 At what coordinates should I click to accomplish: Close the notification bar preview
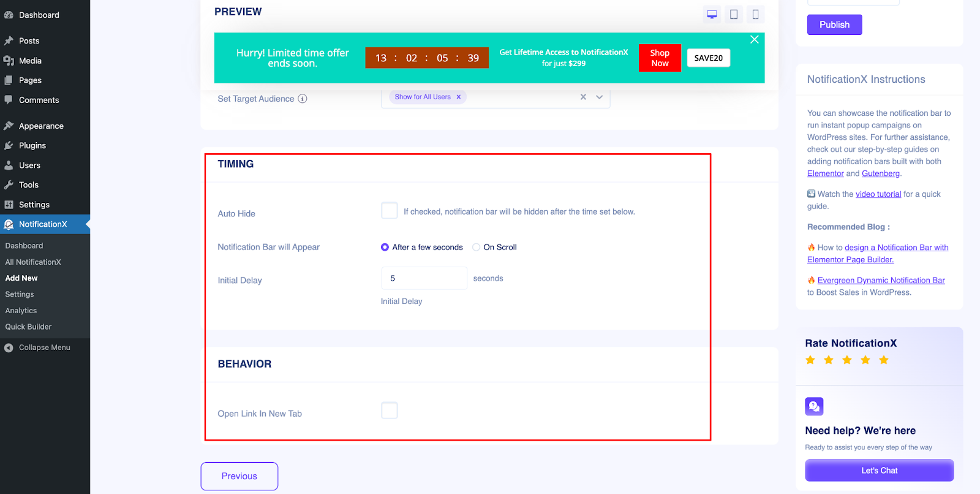click(755, 39)
